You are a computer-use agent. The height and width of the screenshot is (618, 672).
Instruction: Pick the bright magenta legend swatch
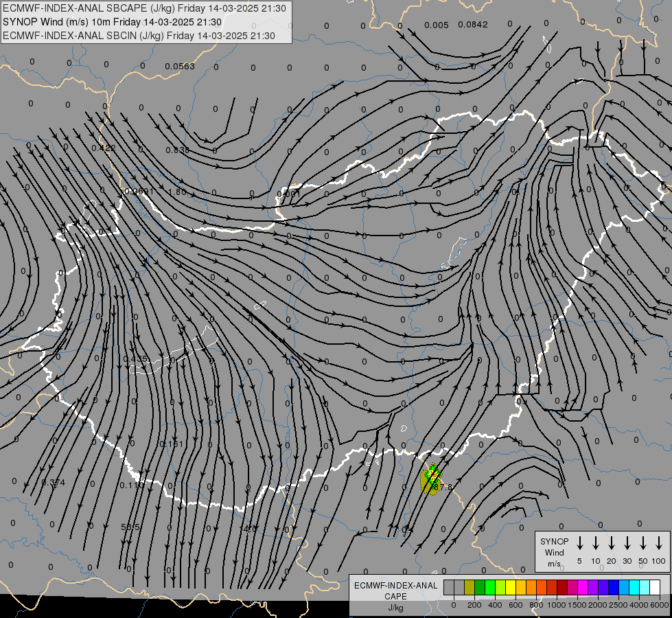(x=583, y=587)
